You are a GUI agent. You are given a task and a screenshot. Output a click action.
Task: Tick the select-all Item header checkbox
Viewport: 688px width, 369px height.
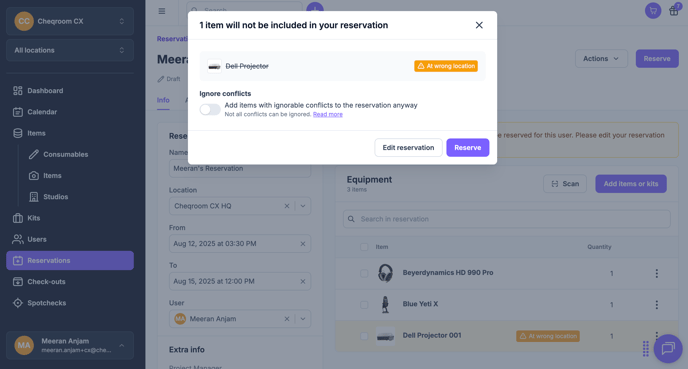[x=364, y=247]
